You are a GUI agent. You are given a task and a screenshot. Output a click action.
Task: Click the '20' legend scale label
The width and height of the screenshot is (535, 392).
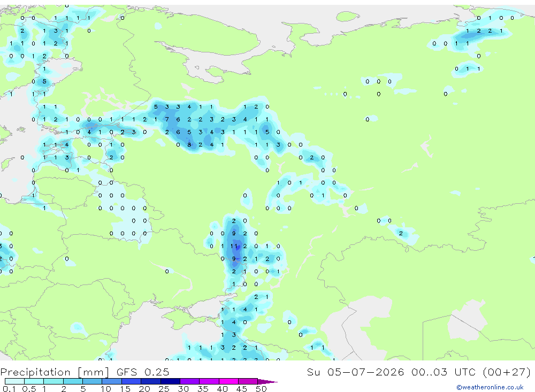coord(144,389)
